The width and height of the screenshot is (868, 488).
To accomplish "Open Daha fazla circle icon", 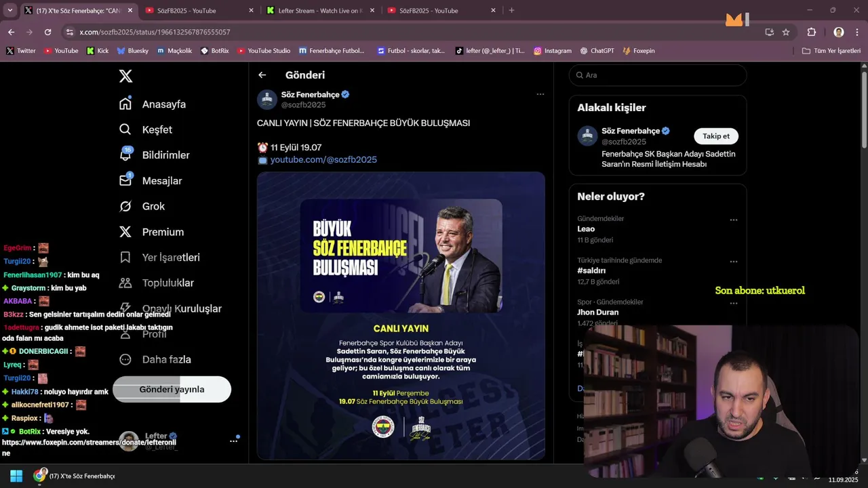I will pos(125,359).
